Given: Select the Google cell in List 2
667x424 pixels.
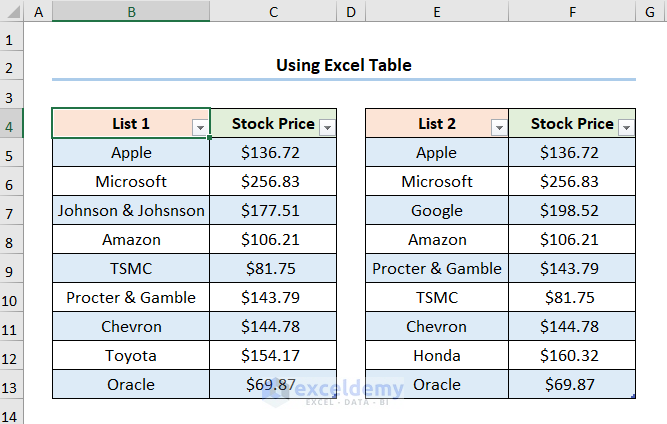Looking at the screenshot, I should click(x=437, y=211).
